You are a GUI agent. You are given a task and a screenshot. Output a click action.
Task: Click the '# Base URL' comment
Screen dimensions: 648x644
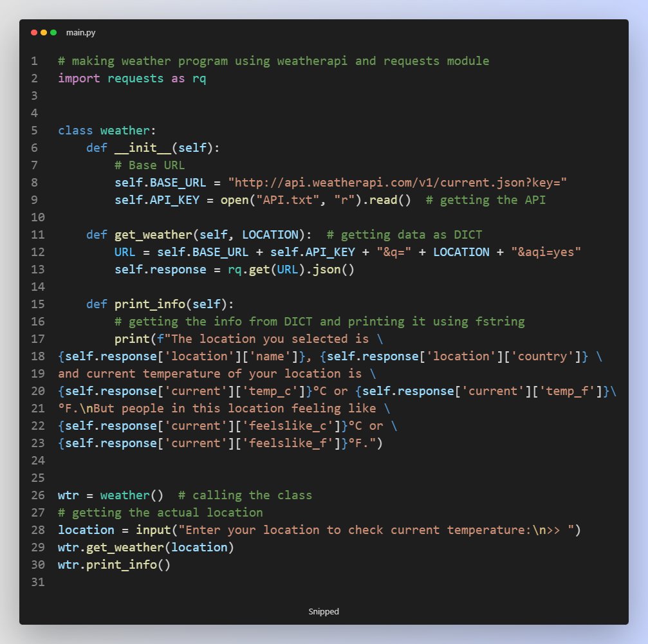tap(149, 165)
